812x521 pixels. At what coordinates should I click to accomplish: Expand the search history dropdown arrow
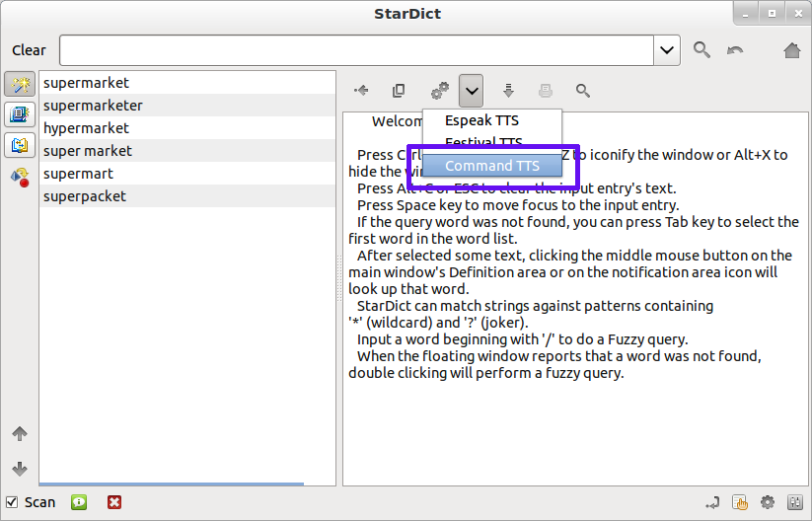667,50
